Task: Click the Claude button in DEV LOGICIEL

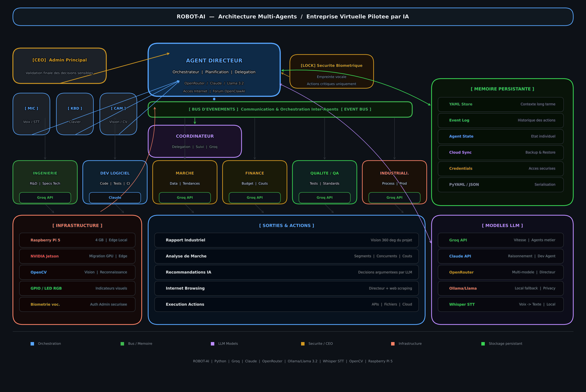Action: [x=115, y=197]
